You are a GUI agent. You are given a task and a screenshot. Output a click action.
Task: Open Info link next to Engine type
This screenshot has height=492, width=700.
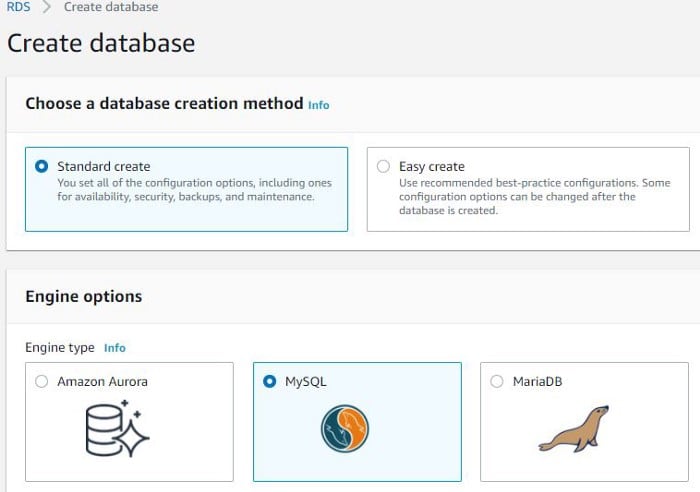click(x=115, y=348)
